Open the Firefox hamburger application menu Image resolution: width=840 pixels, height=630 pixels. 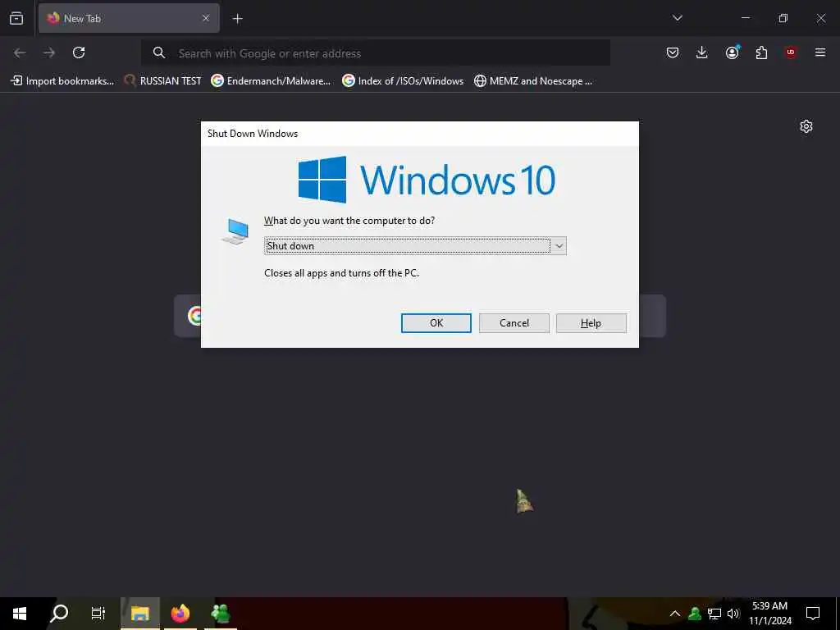820,52
